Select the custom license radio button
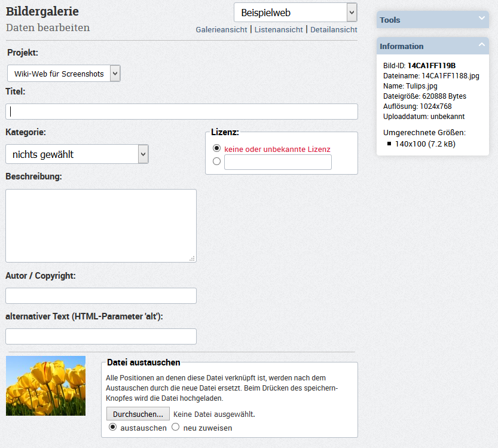This screenshot has height=448, width=498. tap(216, 161)
